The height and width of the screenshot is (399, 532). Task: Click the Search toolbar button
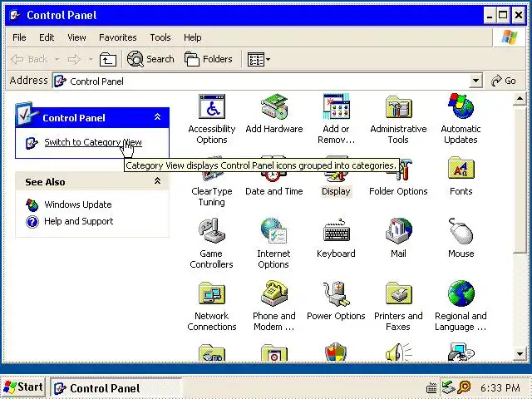150,59
